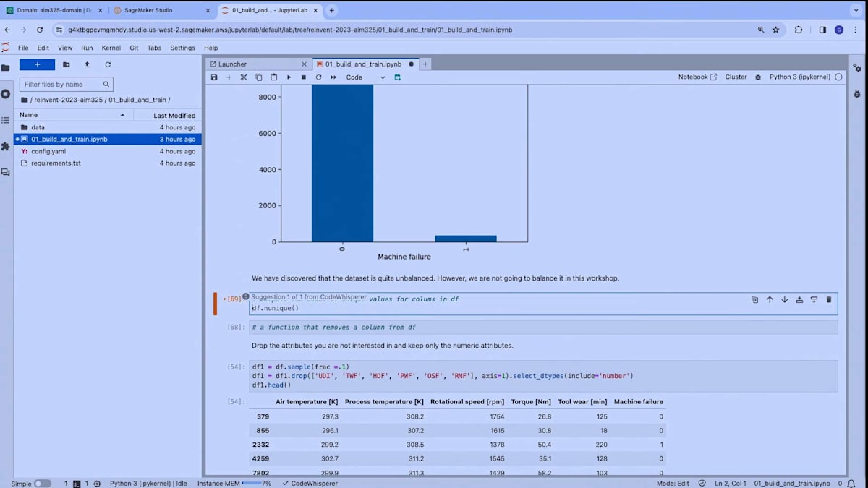The image size is (868, 488).
Task: Switch kernel via Python 3 (ipykernel) label
Action: pyautogui.click(x=800, y=77)
